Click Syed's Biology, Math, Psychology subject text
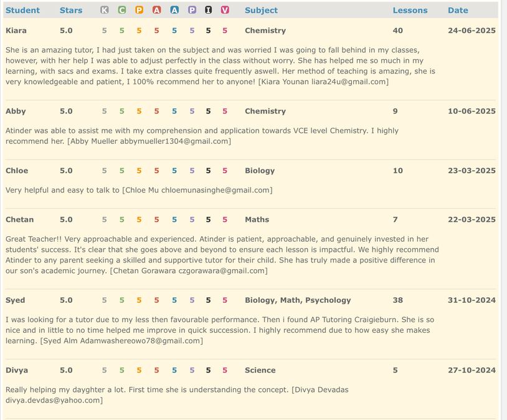The image size is (507, 420). coord(298,300)
